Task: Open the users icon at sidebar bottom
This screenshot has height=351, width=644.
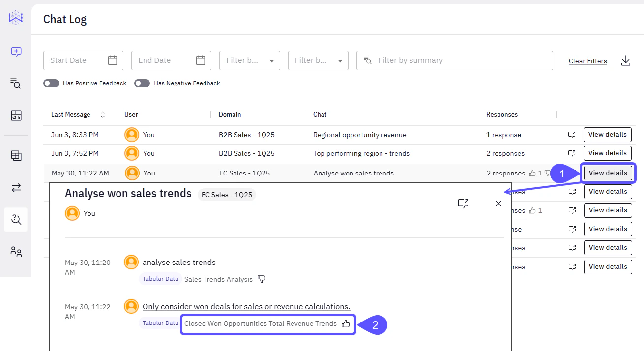Action: pyautogui.click(x=15, y=251)
